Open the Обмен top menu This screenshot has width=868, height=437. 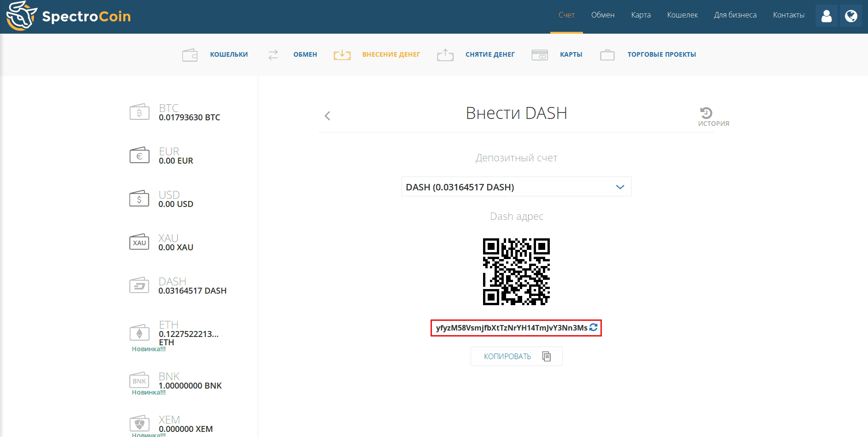pyautogui.click(x=603, y=15)
